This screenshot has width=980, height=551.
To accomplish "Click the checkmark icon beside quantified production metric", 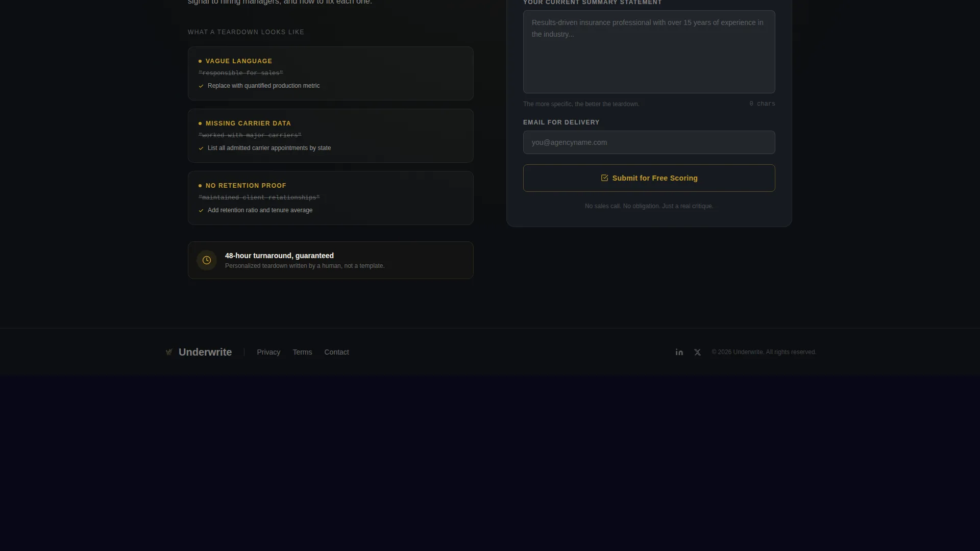I will 201,86.
